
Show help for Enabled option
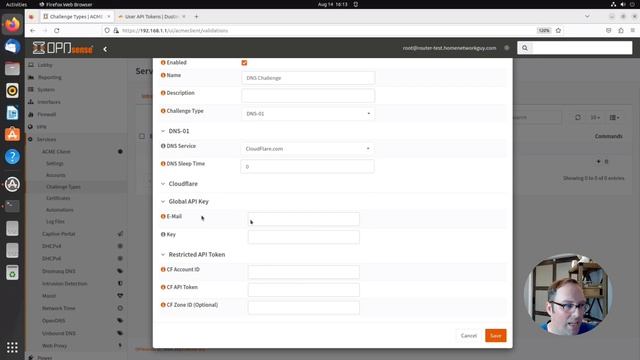(x=163, y=62)
